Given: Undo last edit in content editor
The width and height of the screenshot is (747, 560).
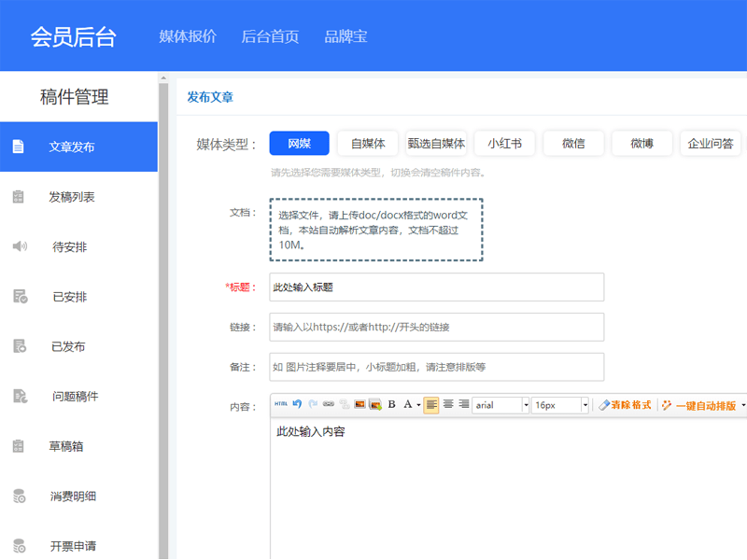Looking at the screenshot, I should 298,405.
